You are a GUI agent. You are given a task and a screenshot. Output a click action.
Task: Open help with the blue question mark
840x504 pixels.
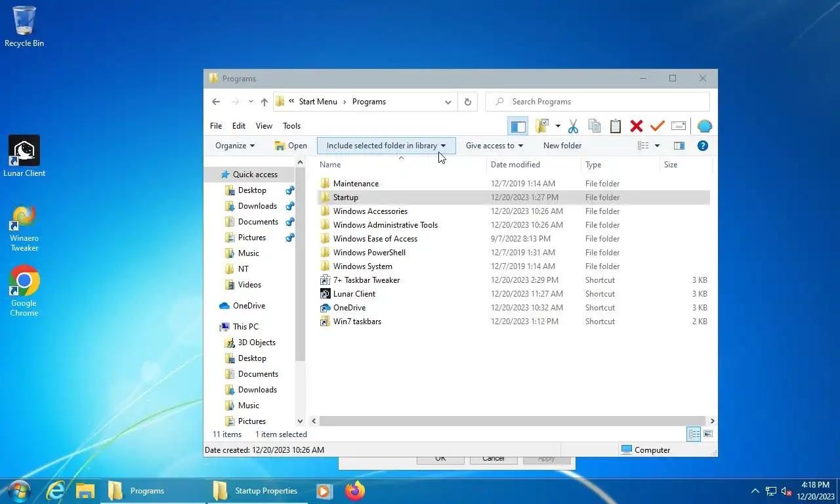point(703,146)
